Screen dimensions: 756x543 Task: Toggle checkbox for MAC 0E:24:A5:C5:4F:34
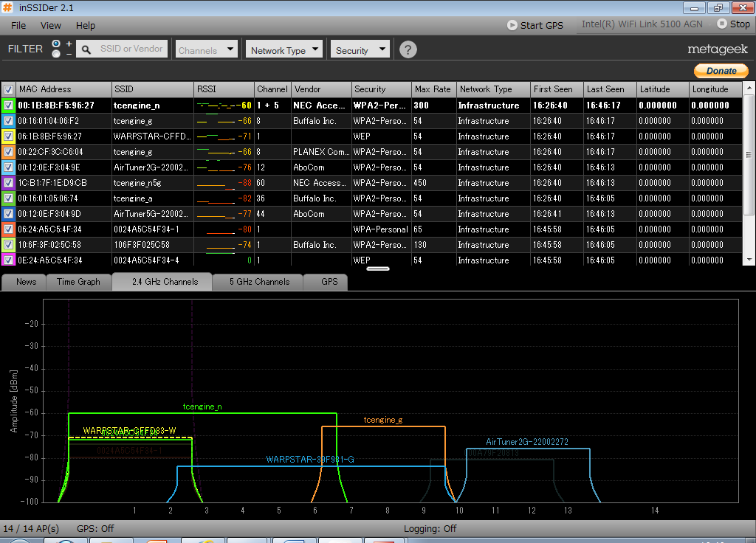tap(8, 260)
